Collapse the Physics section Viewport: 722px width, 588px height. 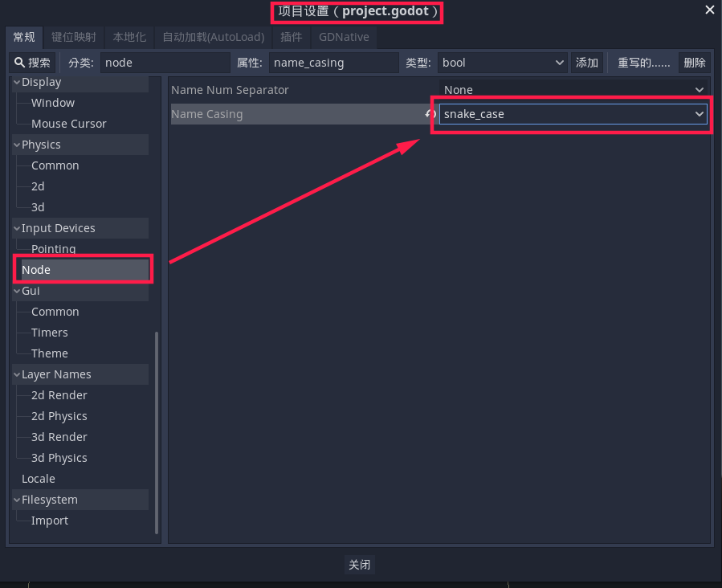pos(17,145)
